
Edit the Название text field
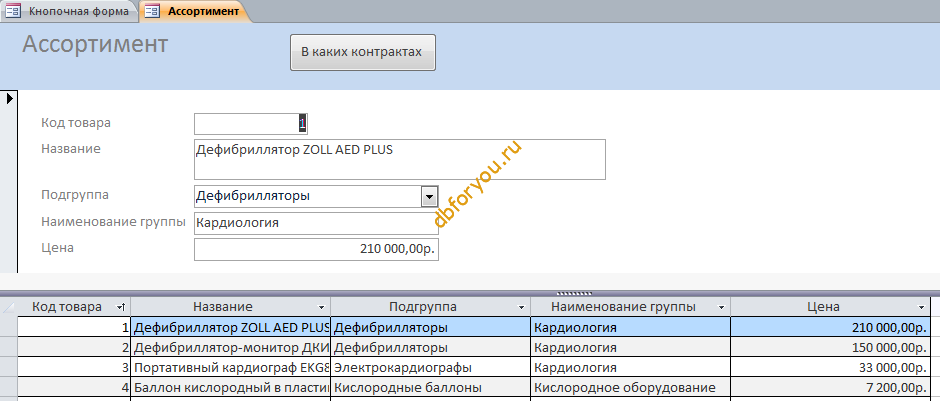pos(399,159)
